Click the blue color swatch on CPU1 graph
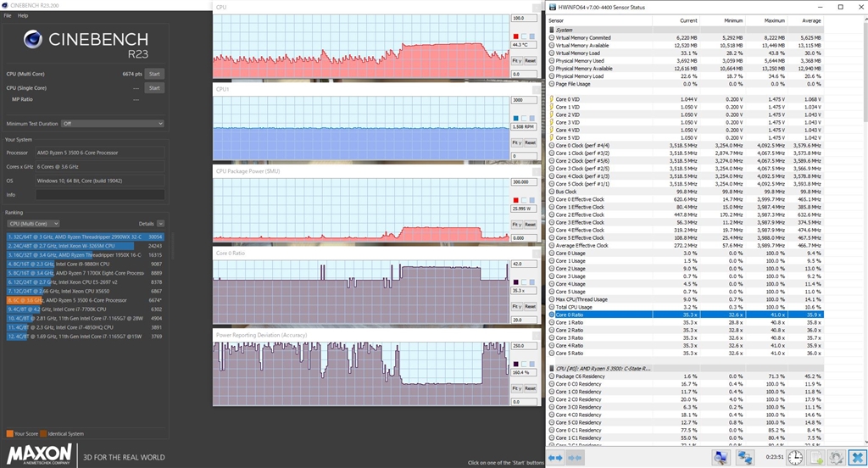This screenshot has height=468, width=868. [x=516, y=118]
